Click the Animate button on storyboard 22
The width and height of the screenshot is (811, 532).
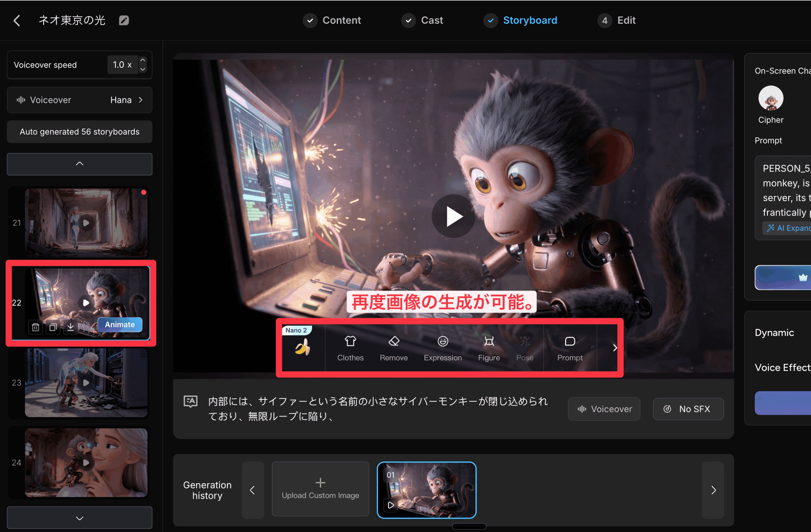[120, 325]
